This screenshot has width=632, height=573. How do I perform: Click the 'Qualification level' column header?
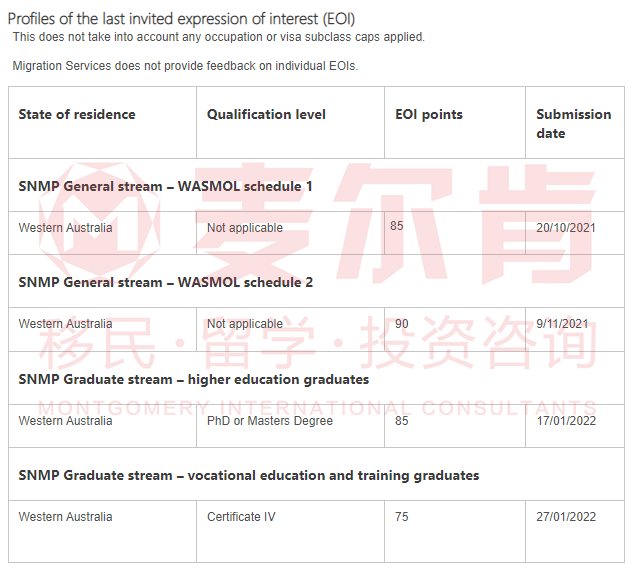[266, 114]
